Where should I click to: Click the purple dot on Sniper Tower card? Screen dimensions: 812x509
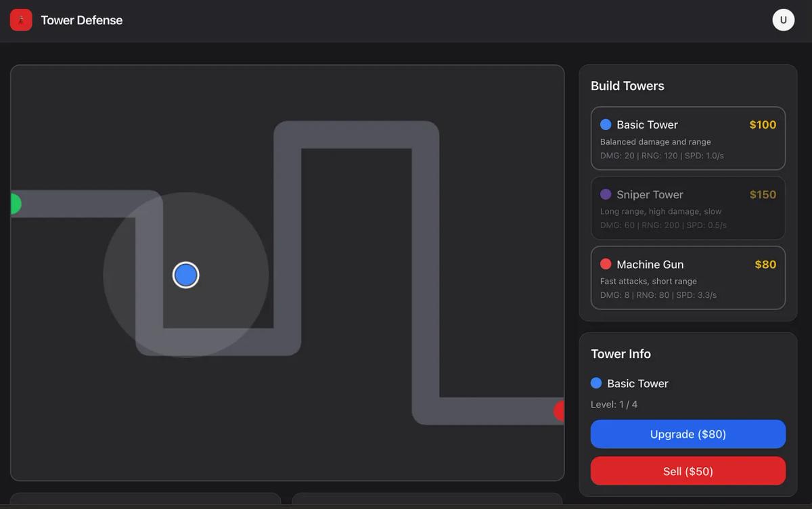click(x=606, y=194)
